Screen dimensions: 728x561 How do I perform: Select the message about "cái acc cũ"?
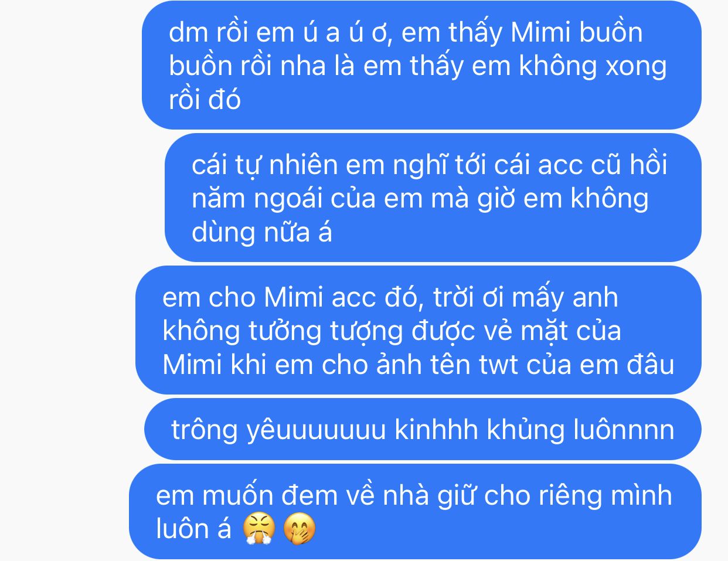(x=433, y=198)
